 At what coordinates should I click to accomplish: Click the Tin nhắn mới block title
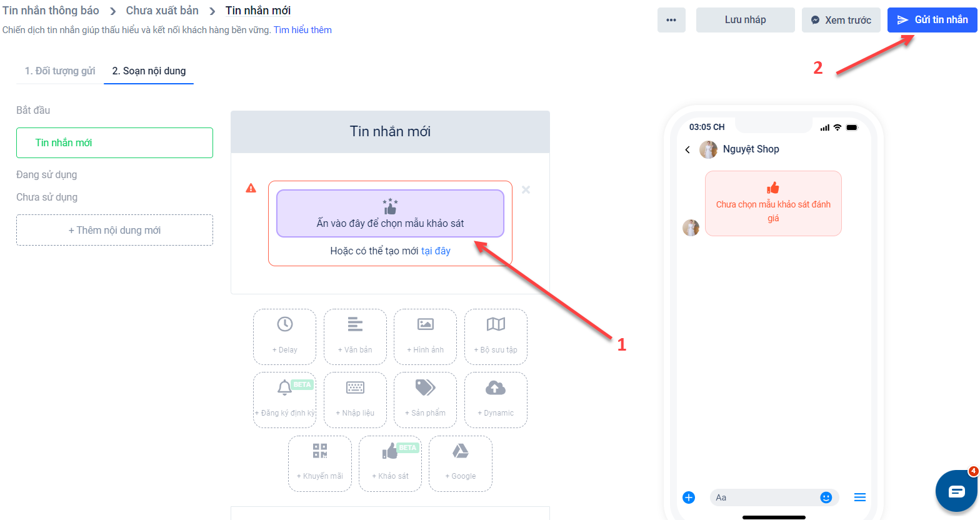tap(390, 132)
